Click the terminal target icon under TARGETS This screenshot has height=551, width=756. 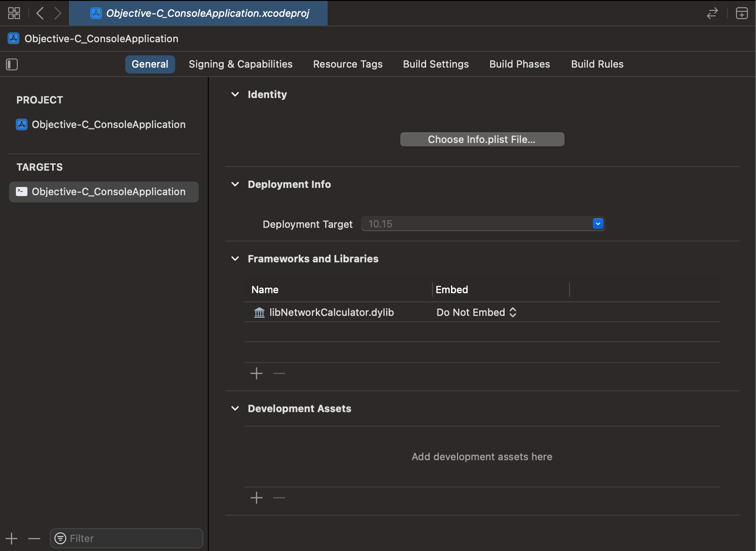pyautogui.click(x=22, y=192)
